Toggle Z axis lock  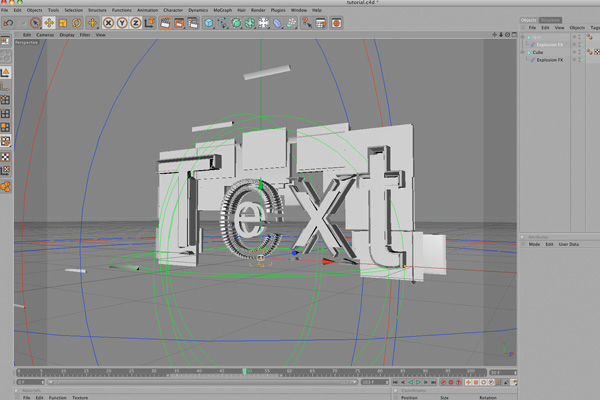click(x=135, y=23)
